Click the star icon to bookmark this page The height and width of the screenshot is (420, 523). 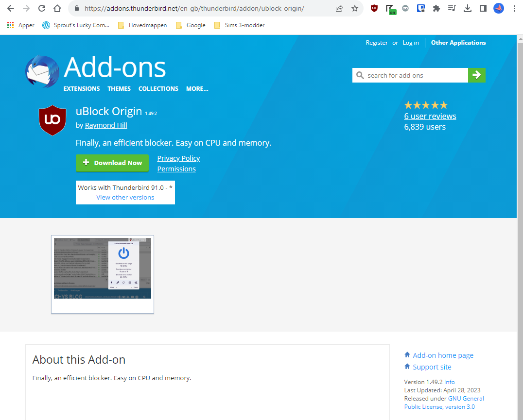click(355, 8)
